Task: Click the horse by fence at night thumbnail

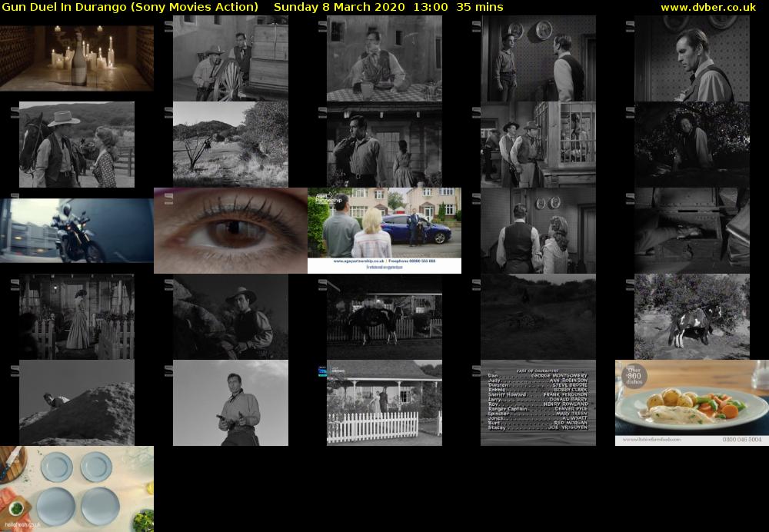Action: (x=384, y=317)
